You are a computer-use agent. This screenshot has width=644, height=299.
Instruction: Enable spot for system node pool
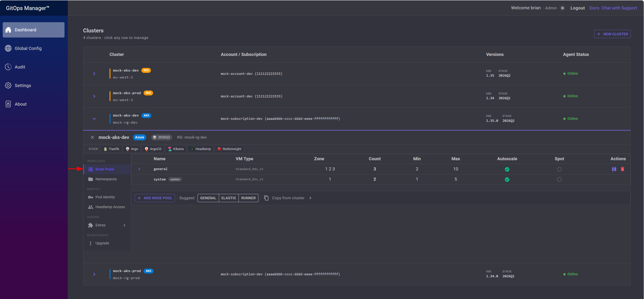tap(559, 180)
